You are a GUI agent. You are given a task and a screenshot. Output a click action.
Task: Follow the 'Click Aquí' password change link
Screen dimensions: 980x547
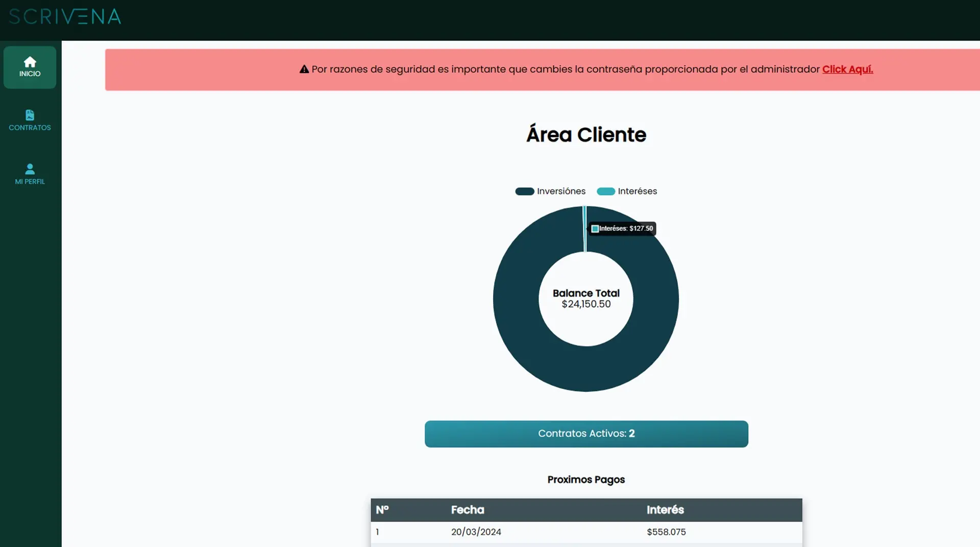[x=847, y=69]
